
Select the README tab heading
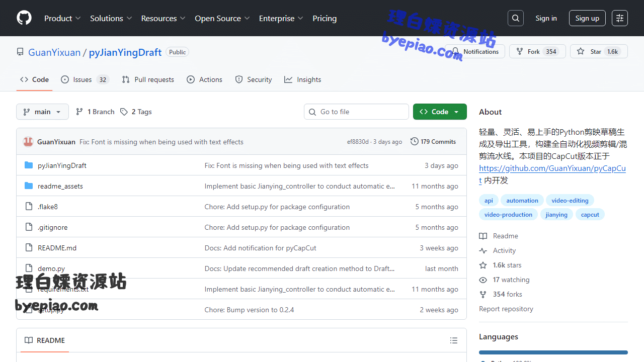point(45,340)
